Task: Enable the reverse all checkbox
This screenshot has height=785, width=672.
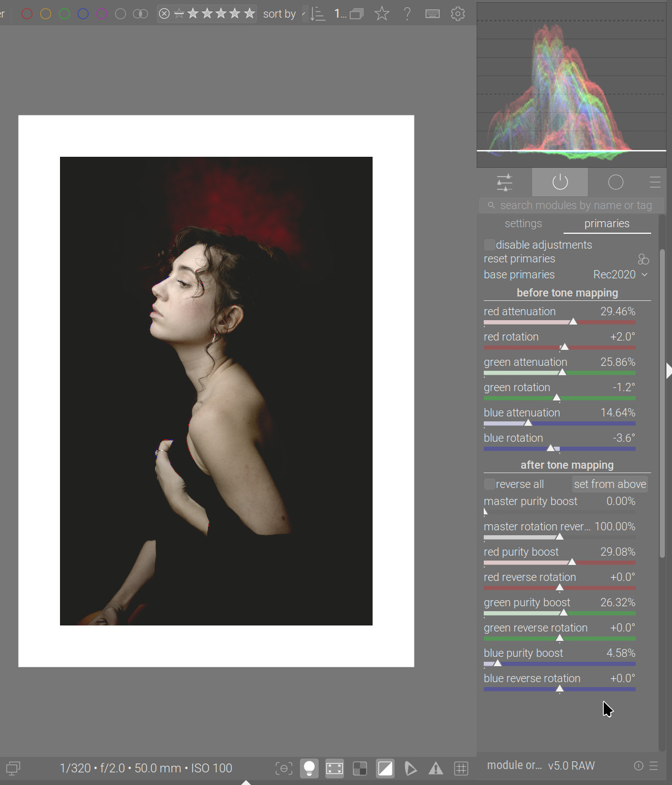Action: [x=489, y=484]
